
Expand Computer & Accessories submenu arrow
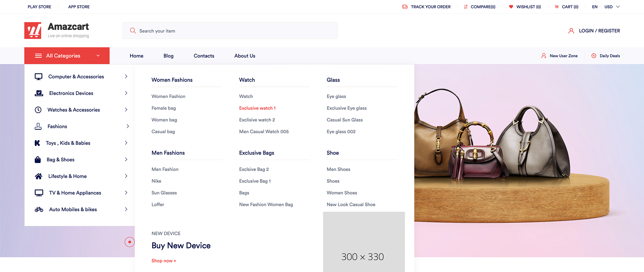click(x=126, y=76)
